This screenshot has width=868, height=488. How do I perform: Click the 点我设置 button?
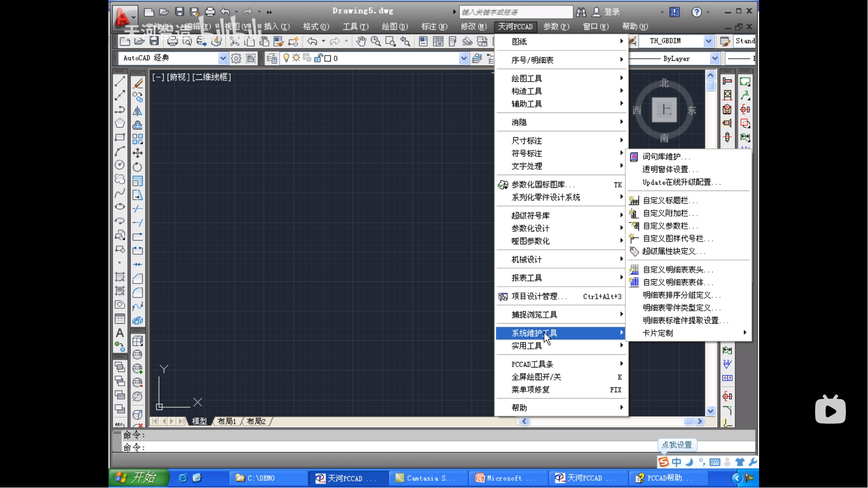677,445
